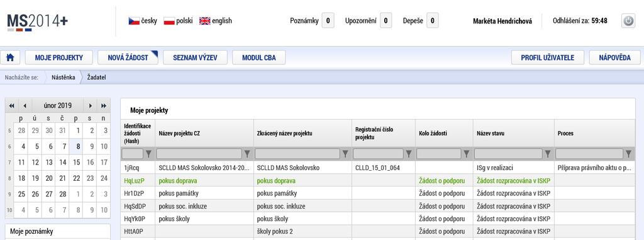Click the logout power icon
Image resolution: width=644 pixels, height=240 pixels.
[628, 21]
